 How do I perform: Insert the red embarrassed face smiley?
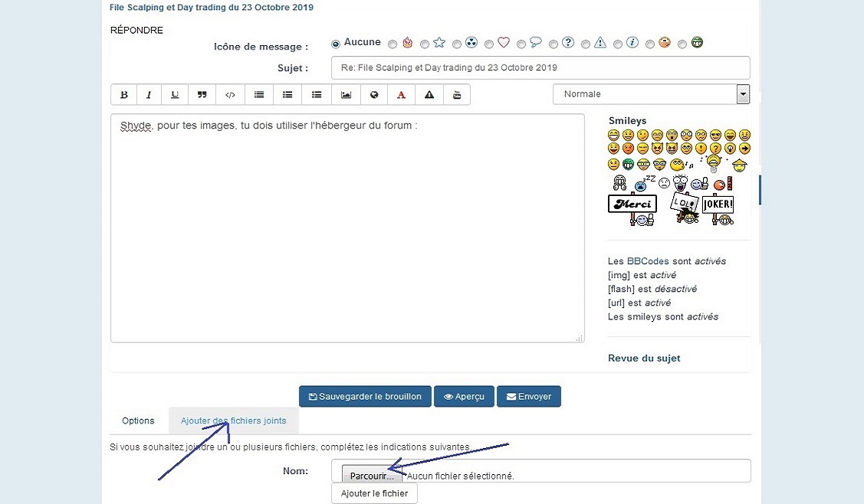(x=628, y=148)
